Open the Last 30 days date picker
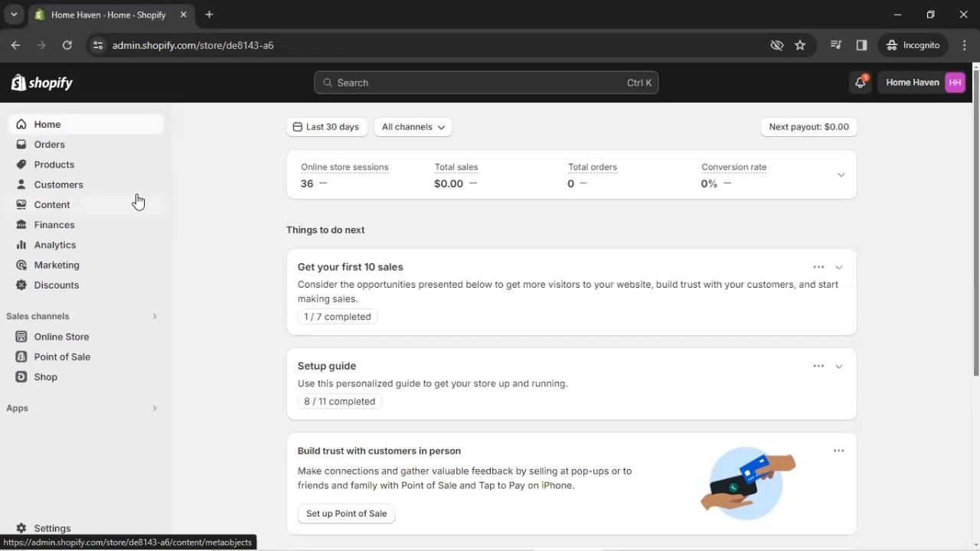The height and width of the screenshot is (551, 980). (326, 127)
